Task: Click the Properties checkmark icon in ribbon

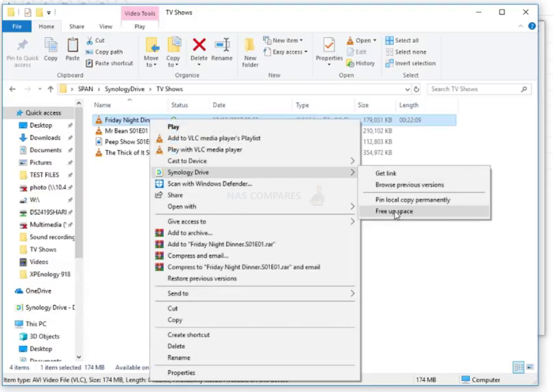Action: [329, 45]
